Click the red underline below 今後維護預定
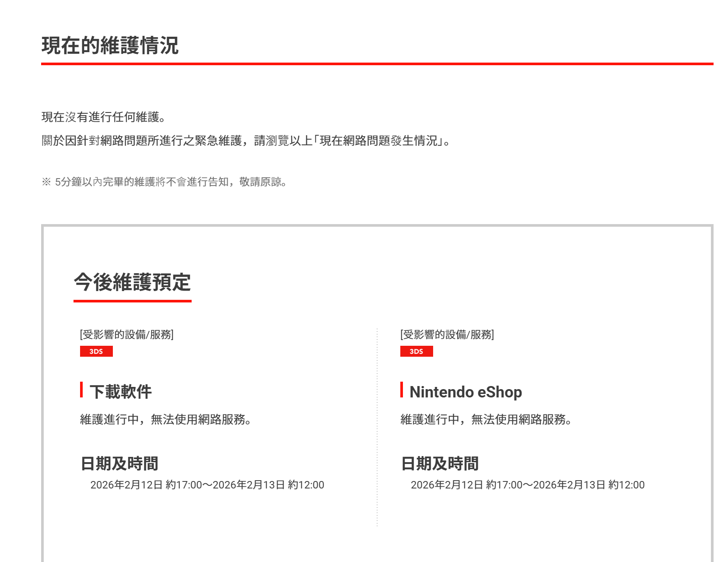728x562 pixels. click(132, 301)
